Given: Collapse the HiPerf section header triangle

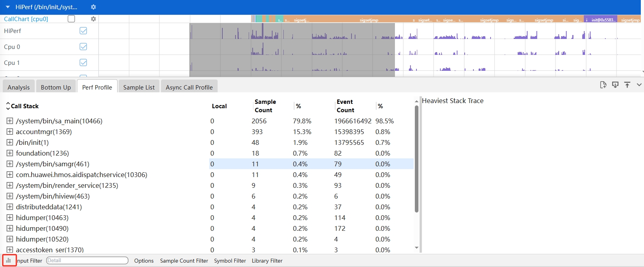Looking at the screenshot, I should click(8, 7).
